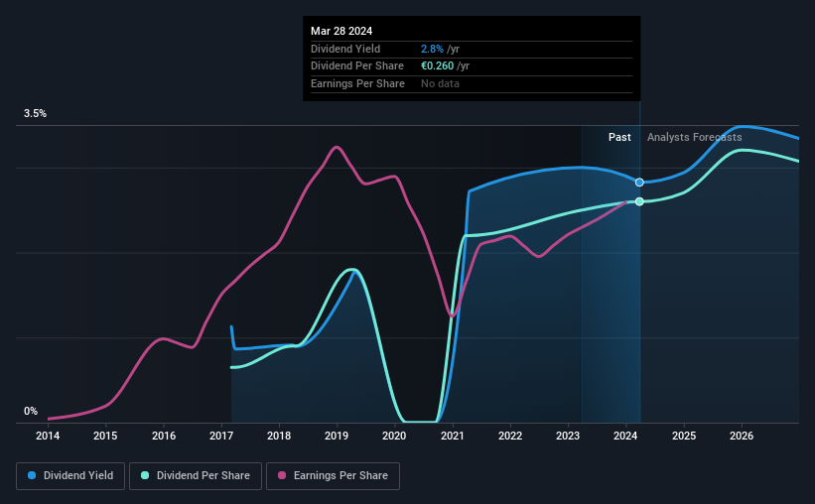
Task: Click the Mar 28 2024 tooltip date
Action: 341,31
